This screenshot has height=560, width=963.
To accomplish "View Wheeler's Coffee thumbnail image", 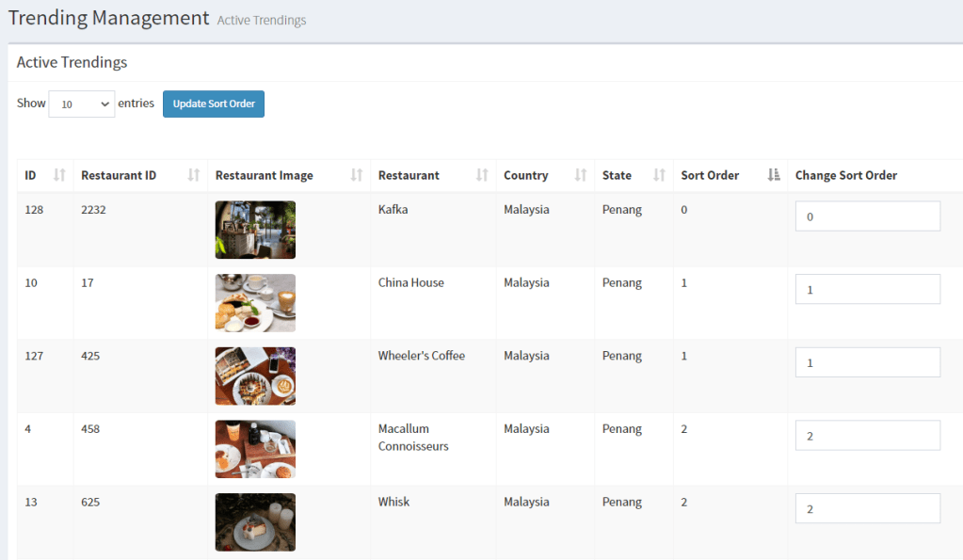I will pos(255,376).
